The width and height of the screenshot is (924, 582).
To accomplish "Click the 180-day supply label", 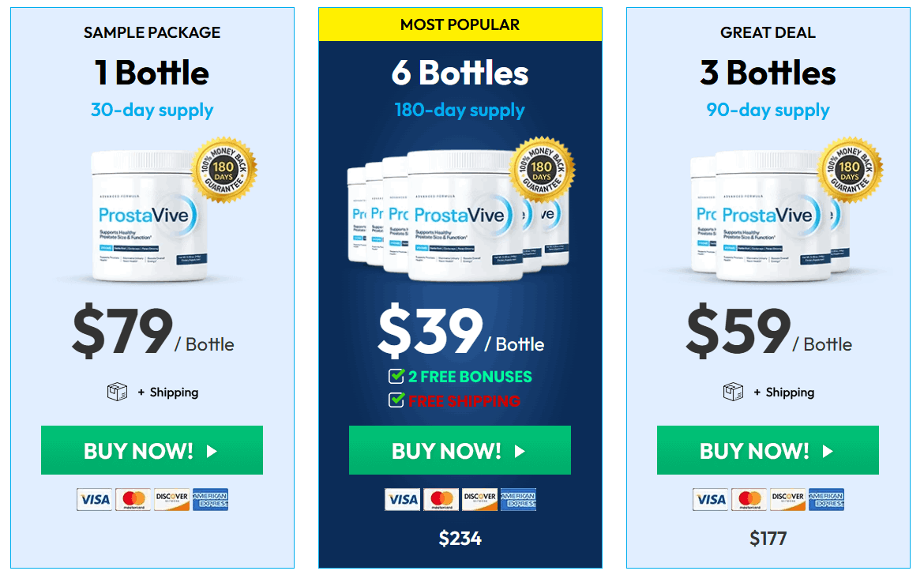I will coord(460,111).
